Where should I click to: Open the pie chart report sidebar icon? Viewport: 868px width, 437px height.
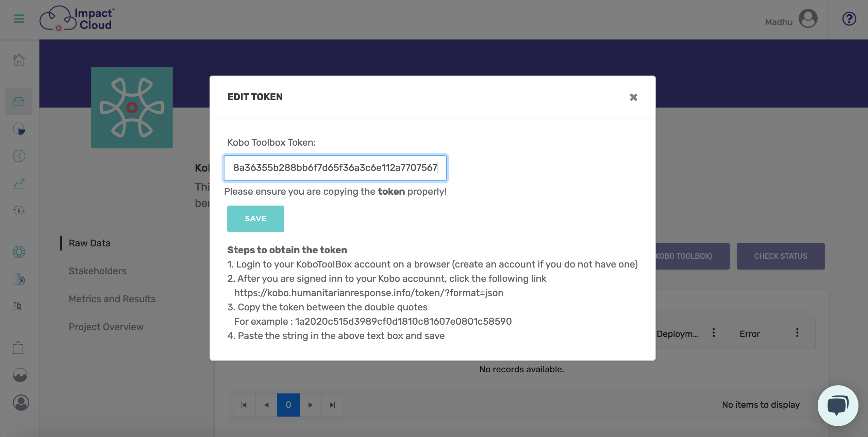point(19,129)
